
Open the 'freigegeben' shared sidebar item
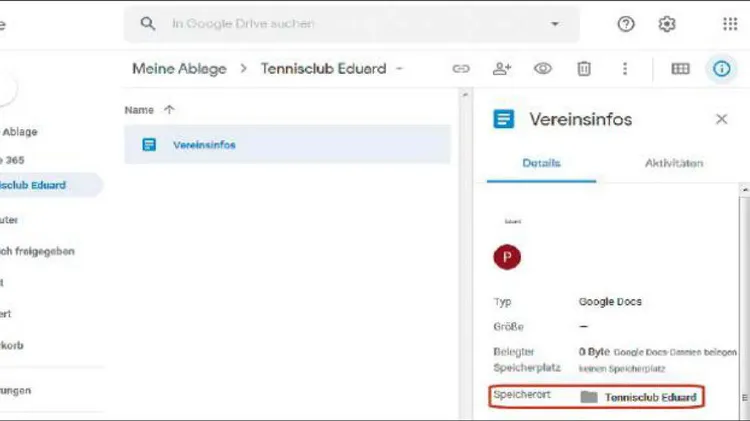pyautogui.click(x=37, y=251)
